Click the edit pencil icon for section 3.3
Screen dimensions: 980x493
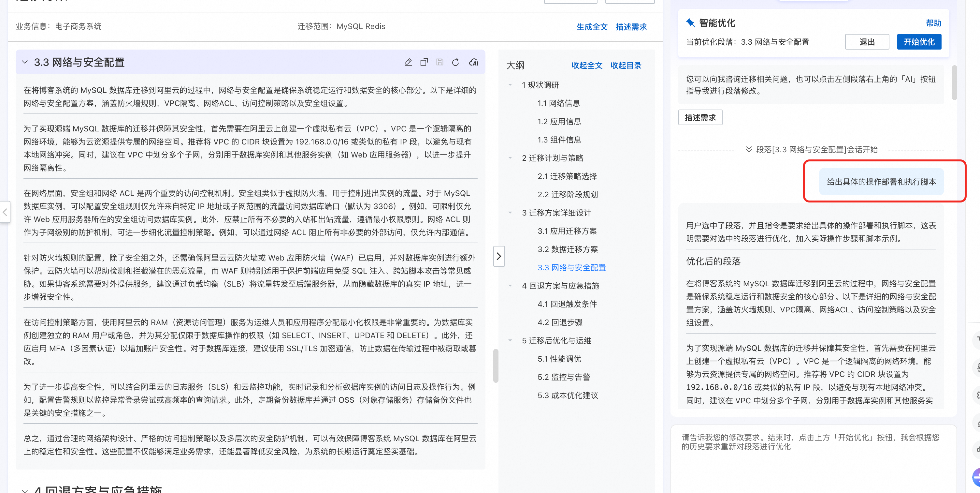tap(408, 62)
